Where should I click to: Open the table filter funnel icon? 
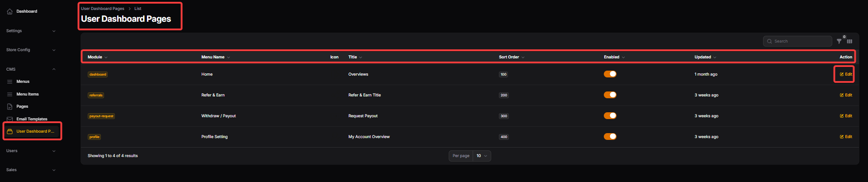pos(839,41)
